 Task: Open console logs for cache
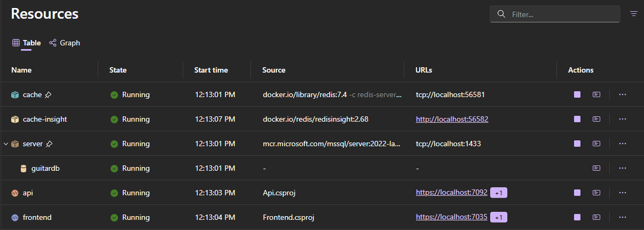596,94
